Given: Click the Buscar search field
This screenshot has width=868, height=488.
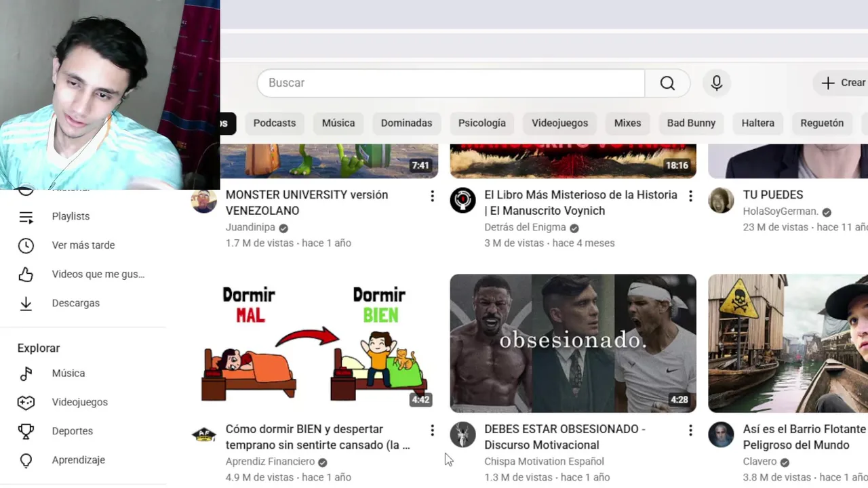Looking at the screenshot, I should click(x=450, y=83).
